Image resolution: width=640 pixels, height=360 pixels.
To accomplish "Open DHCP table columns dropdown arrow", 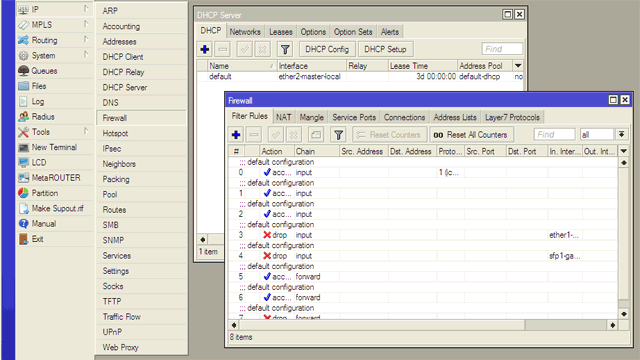I will [x=518, y=66].
